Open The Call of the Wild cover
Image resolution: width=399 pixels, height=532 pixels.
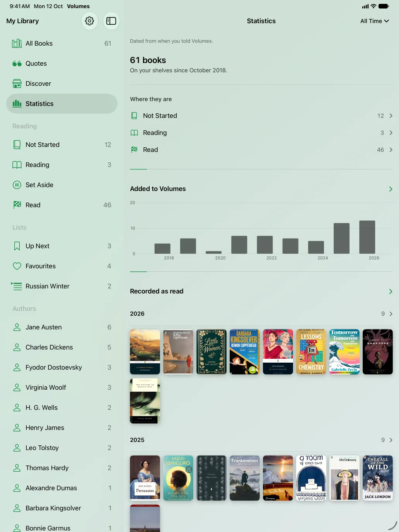[x=378, y=478]
